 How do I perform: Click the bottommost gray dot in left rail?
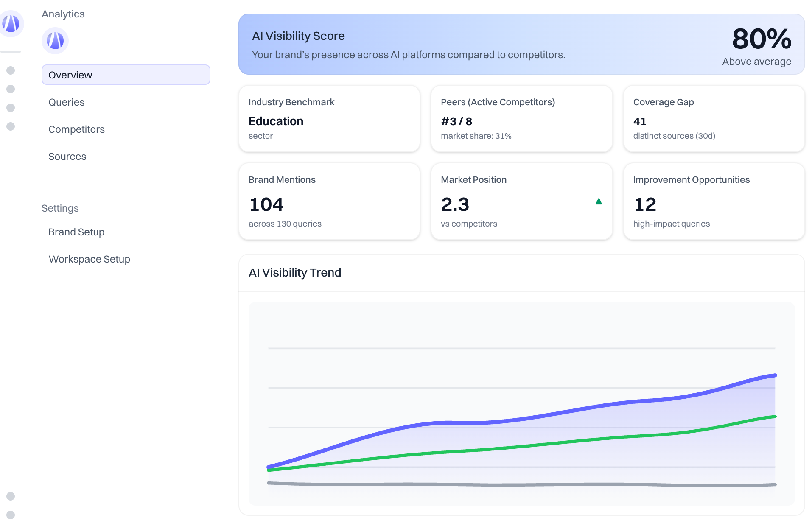(x=11, y=515)
